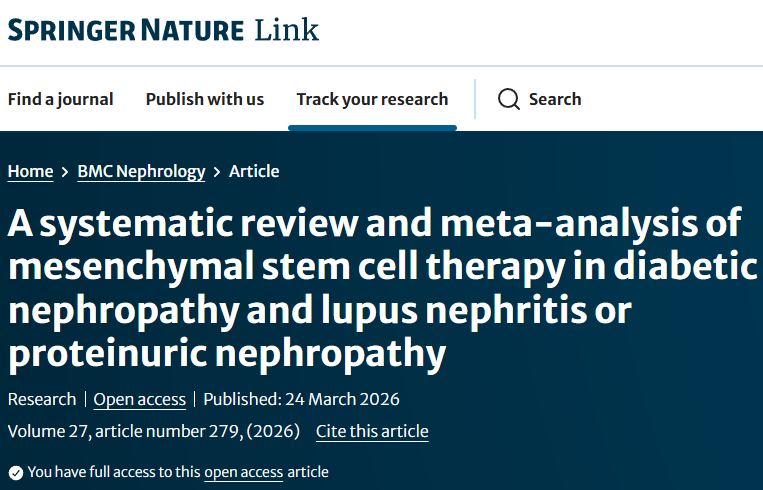This screenshot has height=490, width=763.
Task: Open the Find a journal menu
Action: coord(60,99)
